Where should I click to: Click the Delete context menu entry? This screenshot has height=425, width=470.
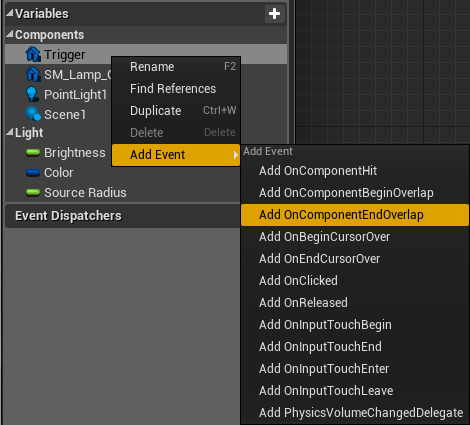click(x=176, y=133)
